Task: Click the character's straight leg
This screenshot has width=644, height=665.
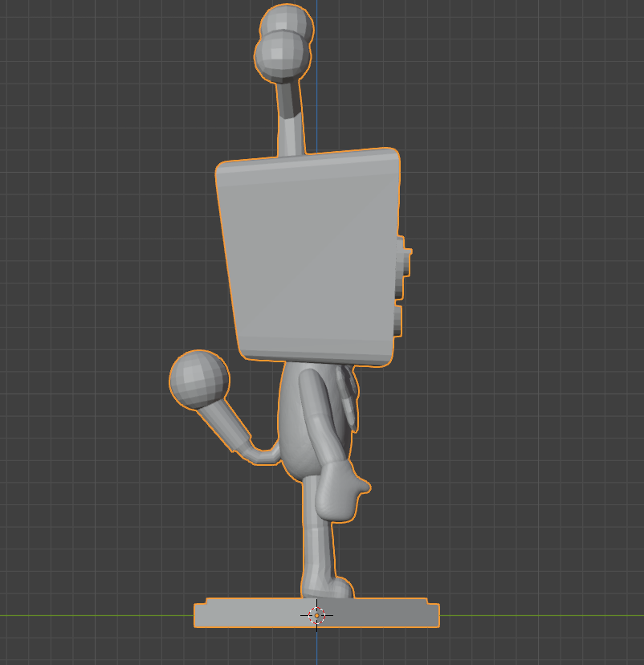Action: tap(316, 546)
